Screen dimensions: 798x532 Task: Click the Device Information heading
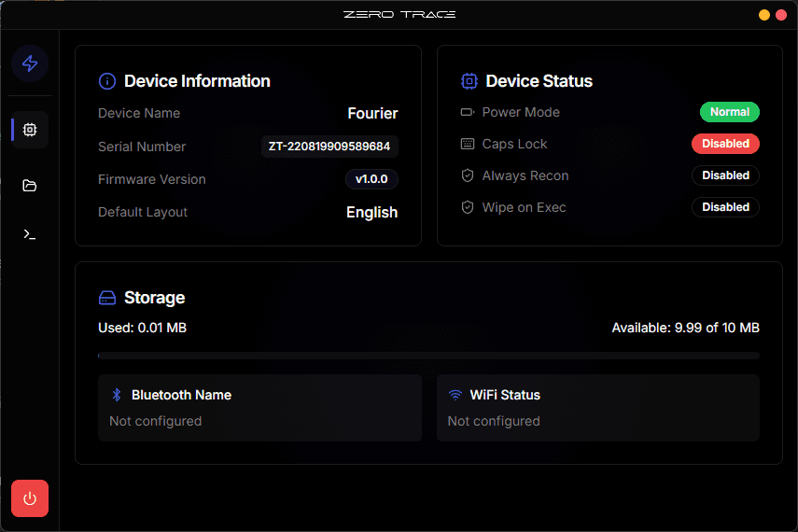click(197, 81)
